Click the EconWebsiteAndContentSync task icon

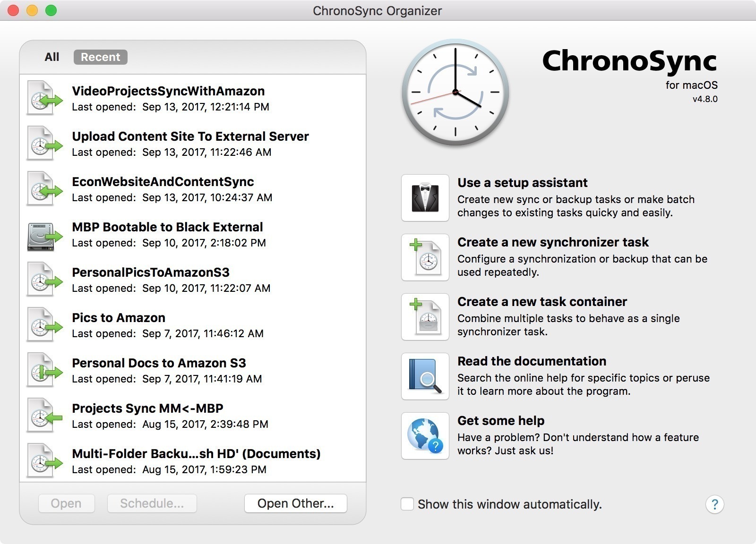click(x=44, y=189)
